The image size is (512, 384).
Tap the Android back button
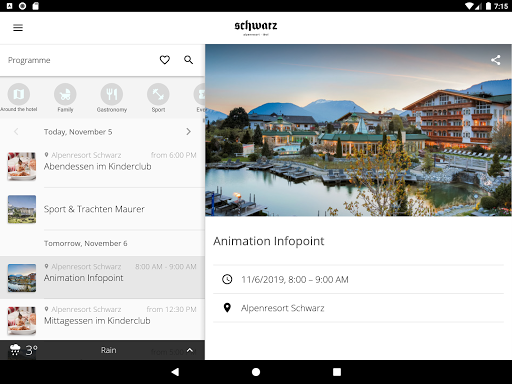[175, 372]
